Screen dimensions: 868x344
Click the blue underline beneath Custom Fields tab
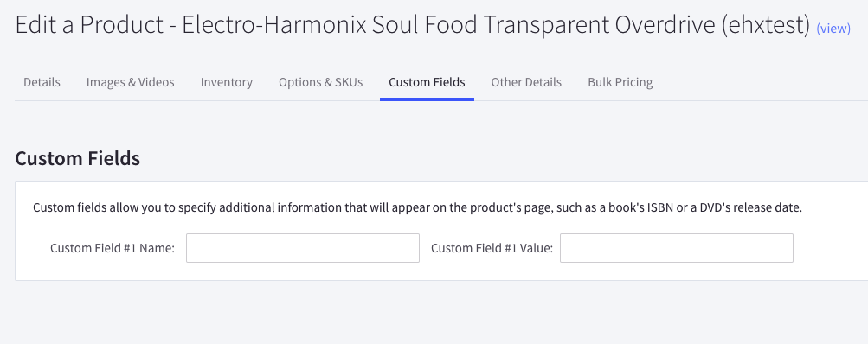427,99
